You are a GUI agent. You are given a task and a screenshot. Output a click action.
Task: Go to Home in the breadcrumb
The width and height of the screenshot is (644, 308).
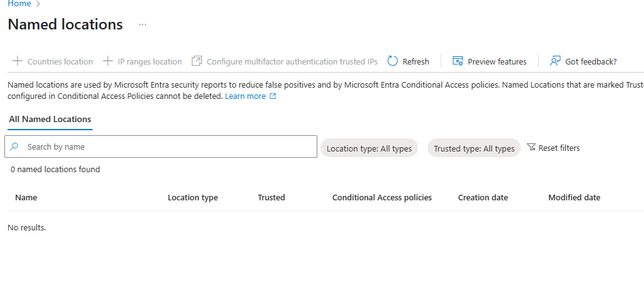coord(19,4)
